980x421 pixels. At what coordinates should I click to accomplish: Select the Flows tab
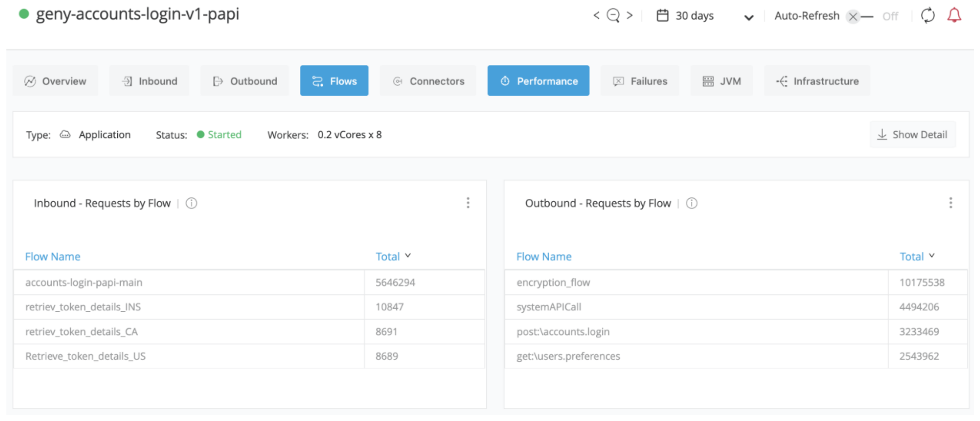pos(334,81)
